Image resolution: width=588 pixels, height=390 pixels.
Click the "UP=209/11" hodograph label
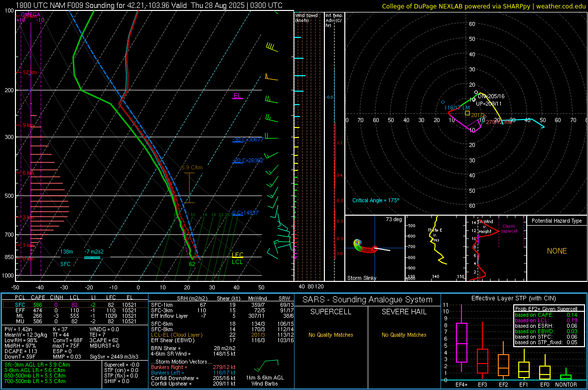click(489, 104)
